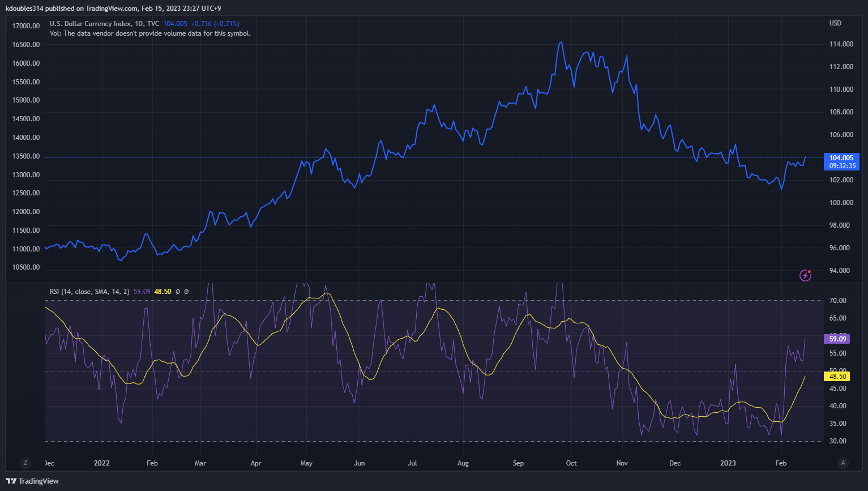Toggle the A auto-scale button
Image resolution: width=868 pixels, height=491 pixels.
coord(843,463)
